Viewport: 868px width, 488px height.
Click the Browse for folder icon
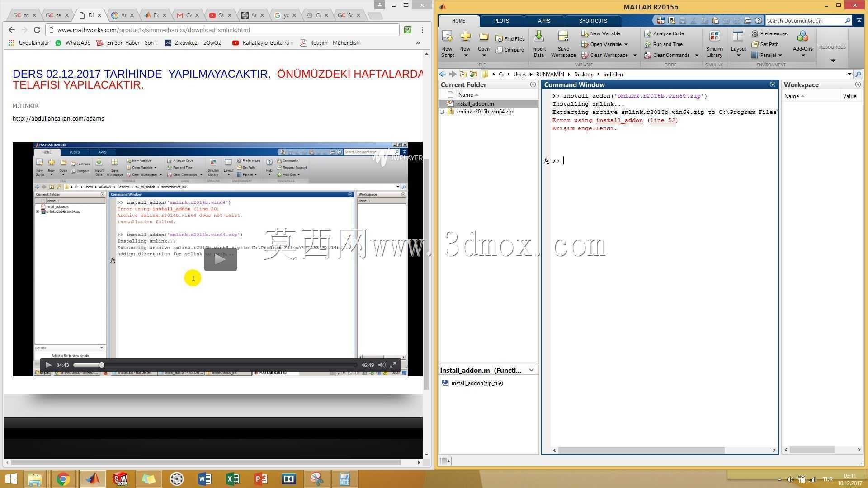point(474,74)
